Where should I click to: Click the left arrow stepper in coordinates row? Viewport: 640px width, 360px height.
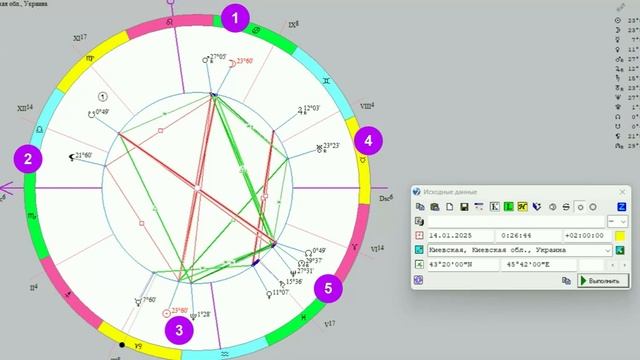coord(613,265)
